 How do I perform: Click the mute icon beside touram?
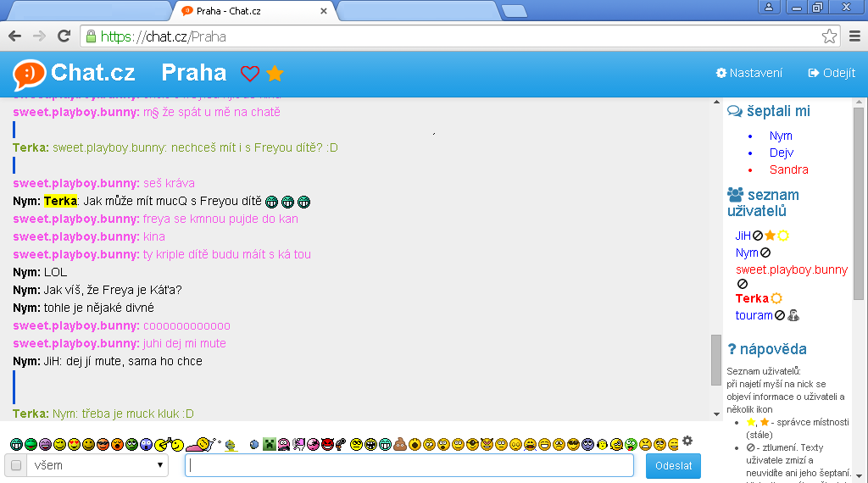click(x=780, y=315)
